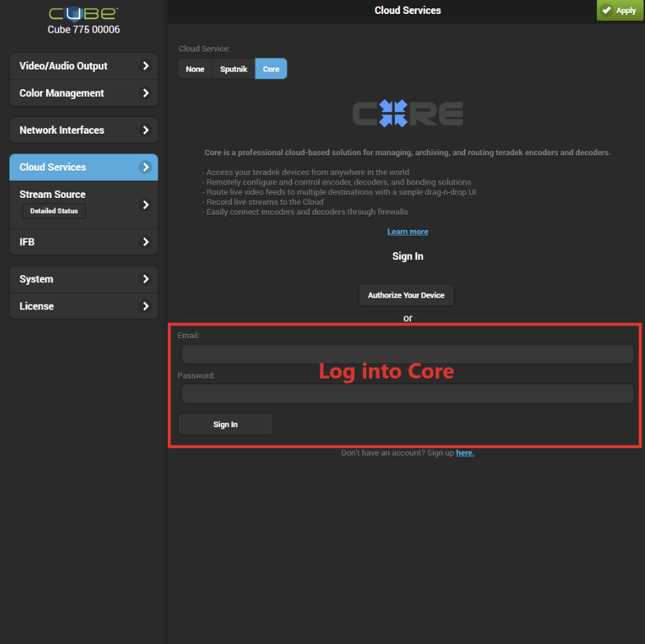Select Core as the Cloud Service
Viewport: 645px width, 644px height.
point(271,68)
